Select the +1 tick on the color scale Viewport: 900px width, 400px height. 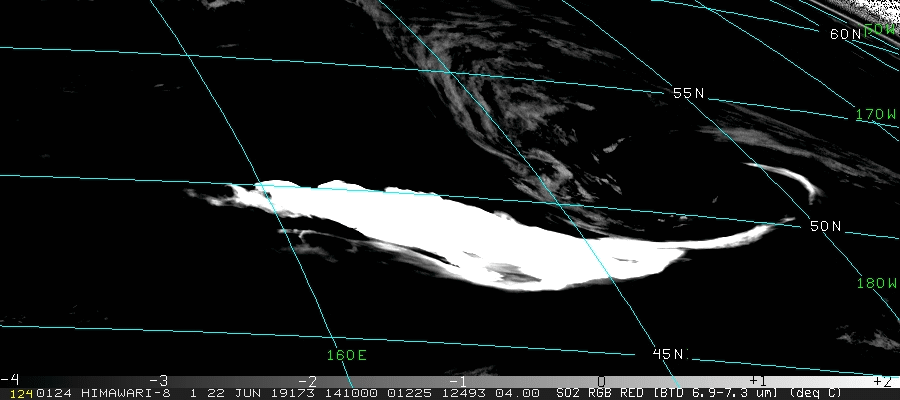click(x=757, y=380)
